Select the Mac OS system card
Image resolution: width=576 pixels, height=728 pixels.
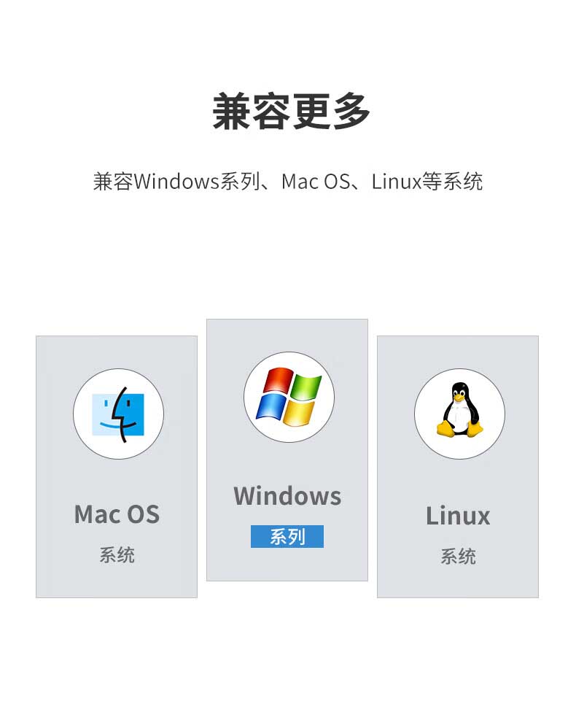117,467
